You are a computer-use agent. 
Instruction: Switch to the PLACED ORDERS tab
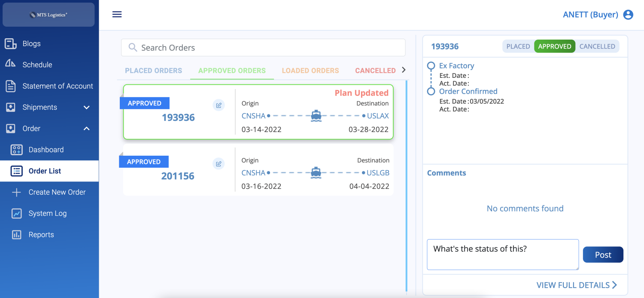click(x=153, y=70)
